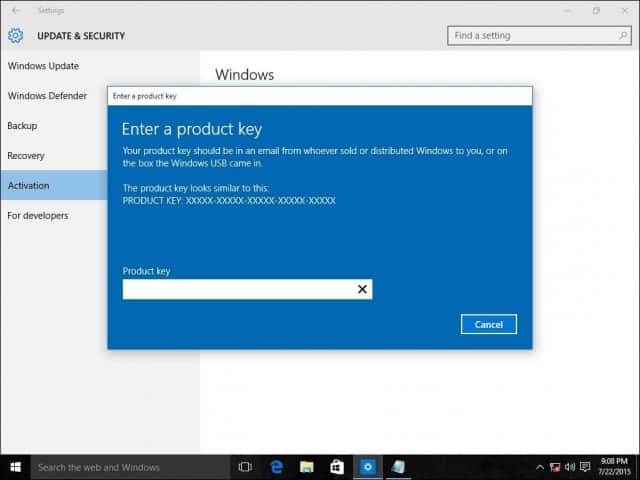640x480 pixels.
Task: Select For developers in sidebar
Action: tap(38, 215)
